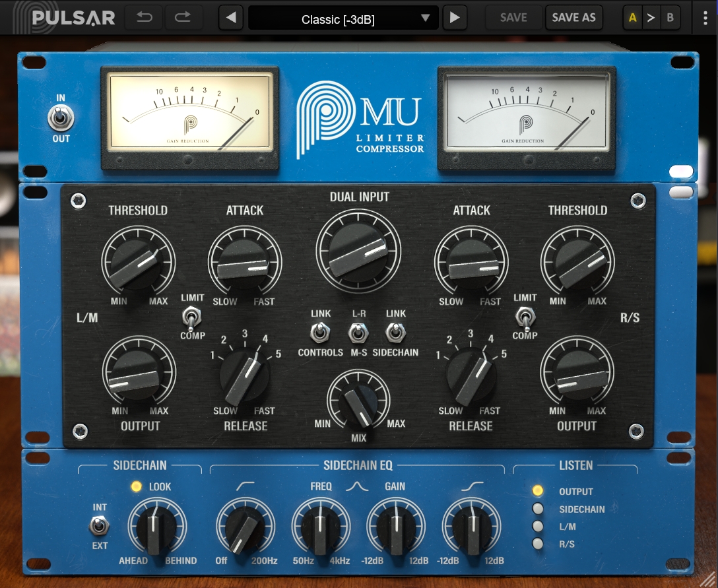Image resolution: width=718 pixels, height=588 pixels.
Task: Open the Classic [-3dB] preset dropdown
Action: tap(343, 18)
